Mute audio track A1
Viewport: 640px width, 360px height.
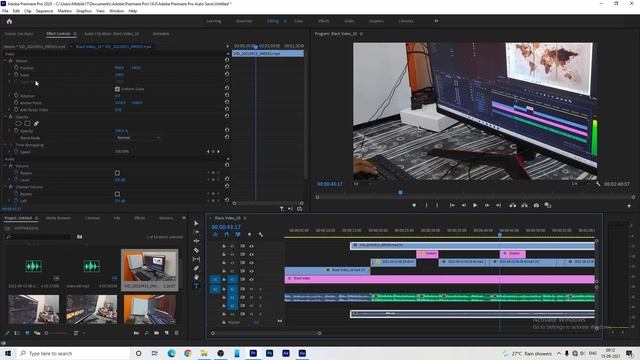click(x=251, y=289)
